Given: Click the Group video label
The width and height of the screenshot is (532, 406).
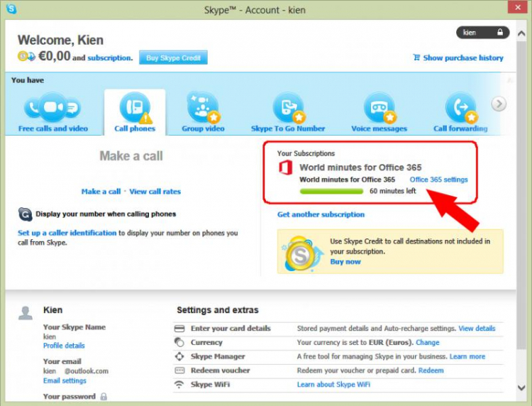Looking at the screenshot, I should [203, 128].
